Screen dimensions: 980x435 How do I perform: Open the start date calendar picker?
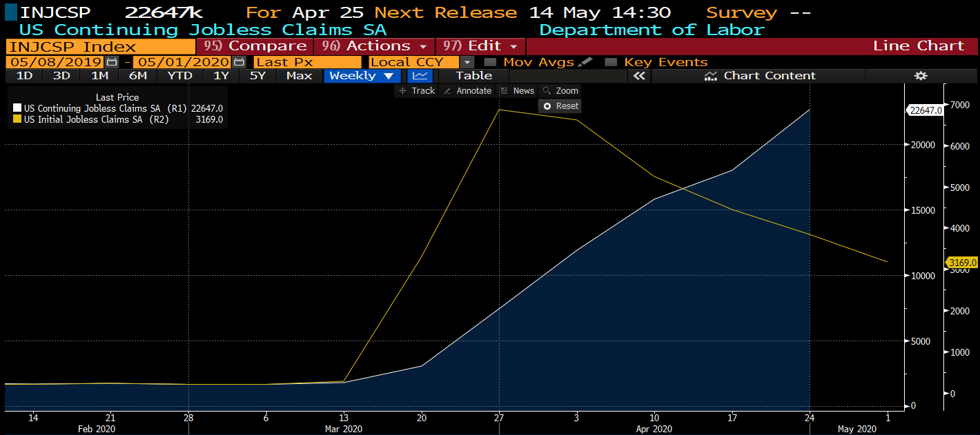(x=112, y=62)
